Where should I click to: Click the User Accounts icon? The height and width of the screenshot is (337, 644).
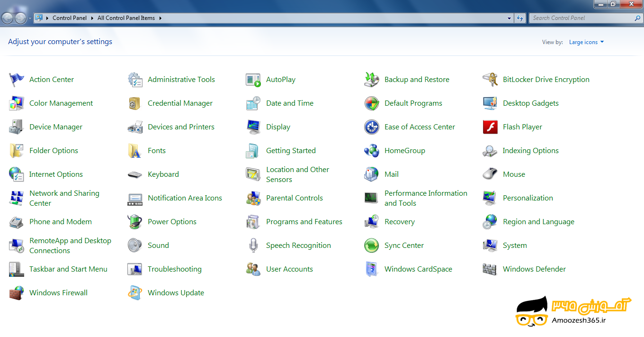click(253, 269)
